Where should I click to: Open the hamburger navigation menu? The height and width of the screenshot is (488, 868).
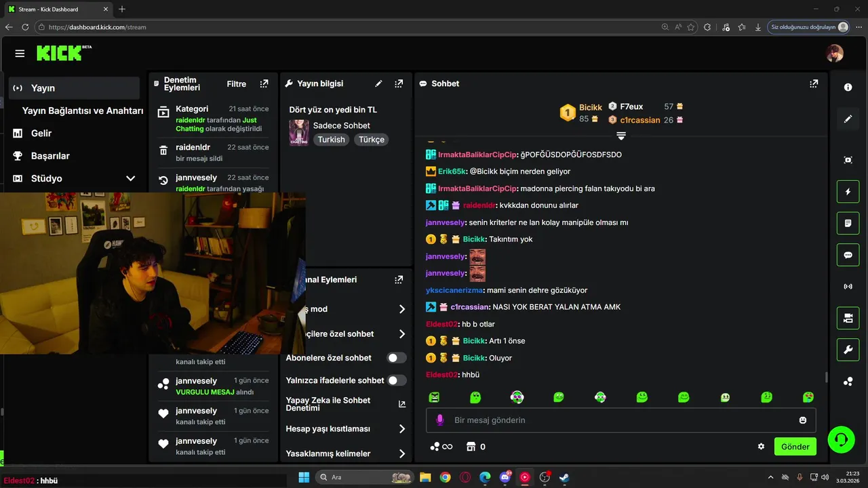click(20, 54)
